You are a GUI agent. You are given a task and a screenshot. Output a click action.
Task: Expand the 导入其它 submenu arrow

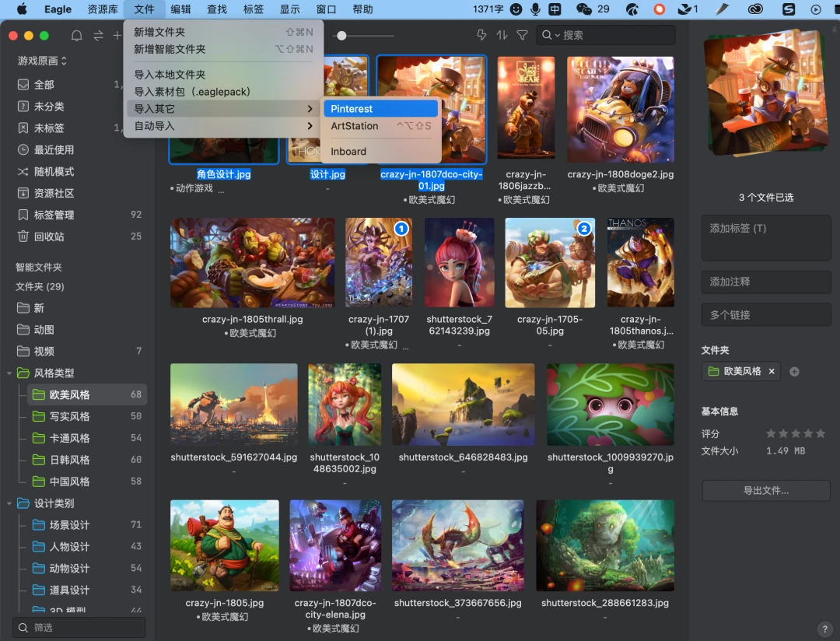(310, 109)
